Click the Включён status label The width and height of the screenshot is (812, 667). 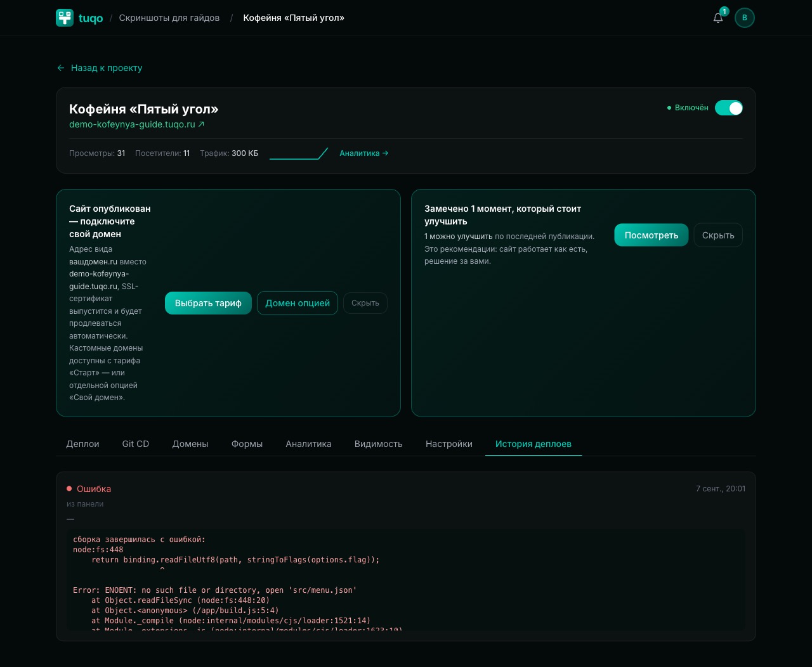[691, 108]
